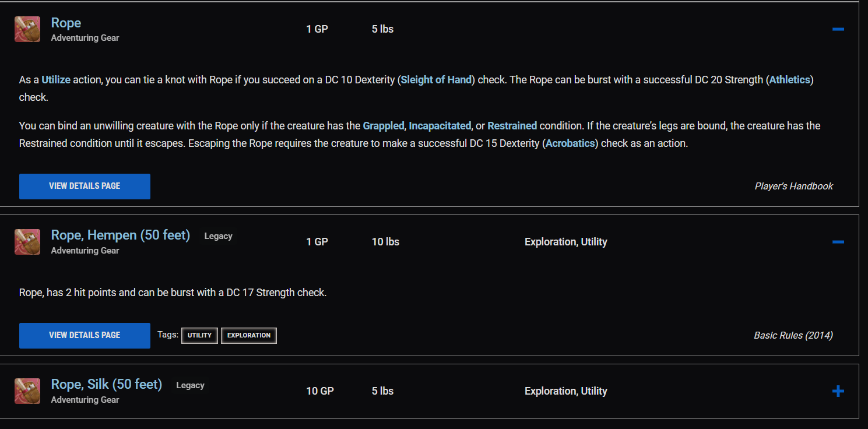
Task: Open the Rope, Hempen (50 feet) title
Action: [x=120, y=235]
